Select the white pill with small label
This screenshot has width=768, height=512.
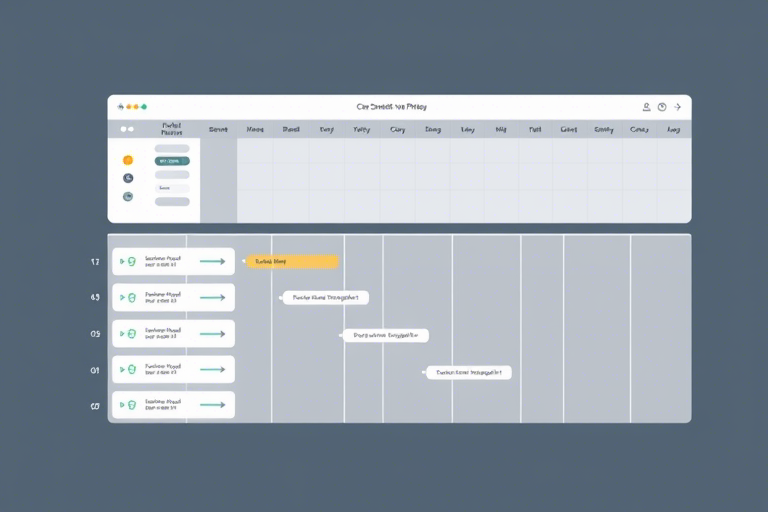[172, 188]
